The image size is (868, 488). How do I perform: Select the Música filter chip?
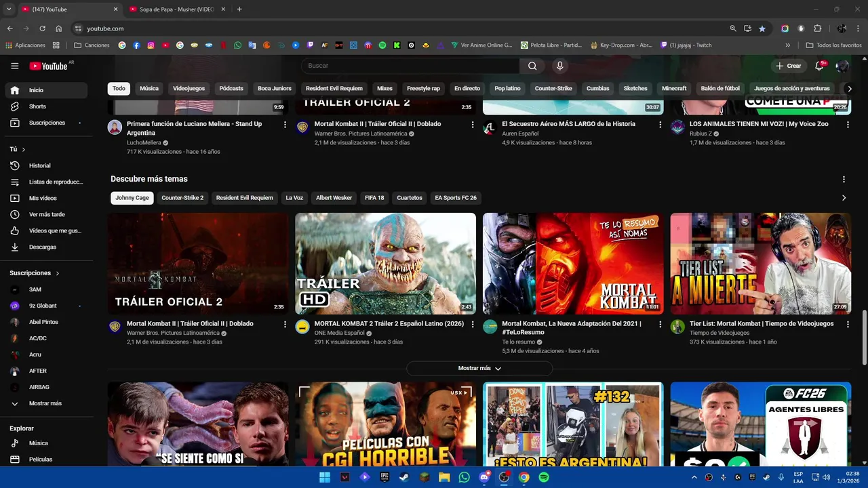[x=149, y=88]
